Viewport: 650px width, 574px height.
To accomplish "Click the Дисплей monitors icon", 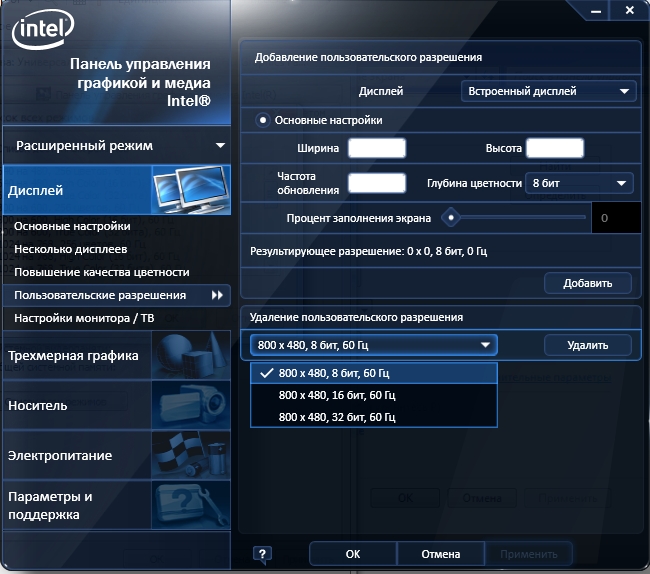I will [189, 187].
